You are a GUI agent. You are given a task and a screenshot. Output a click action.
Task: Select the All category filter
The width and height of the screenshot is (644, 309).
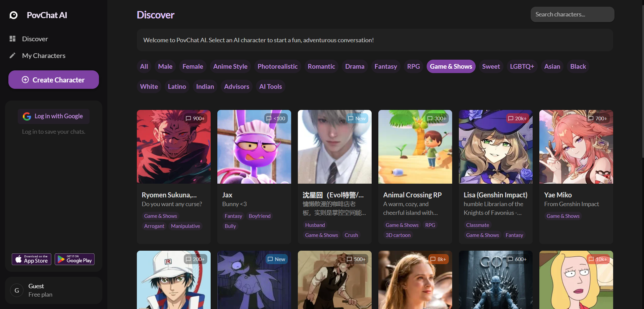[x=144, y=66]
